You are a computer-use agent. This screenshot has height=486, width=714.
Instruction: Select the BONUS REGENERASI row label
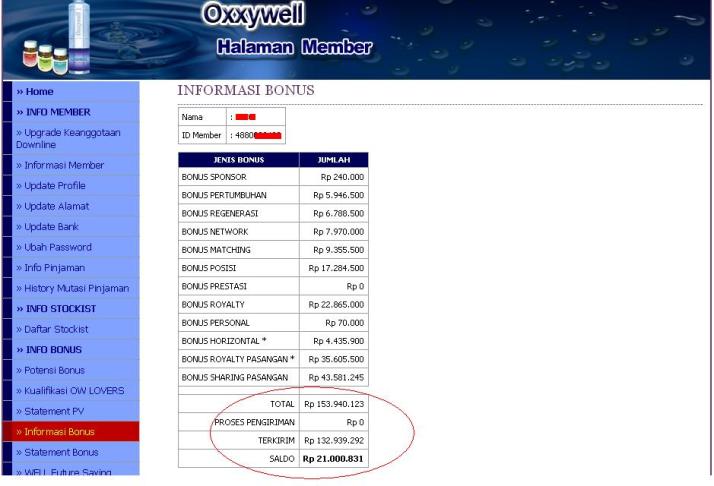pyautogui.click(x=219, y=213)
